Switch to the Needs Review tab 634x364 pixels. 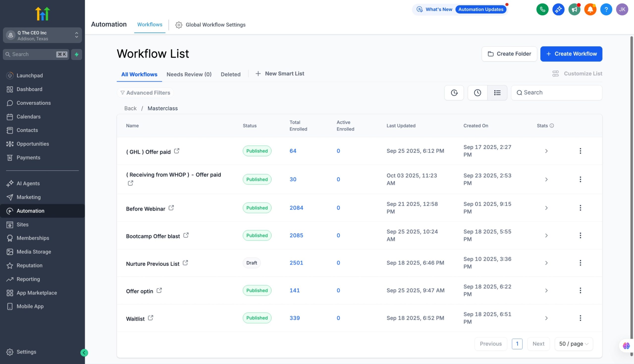[189, 74]
